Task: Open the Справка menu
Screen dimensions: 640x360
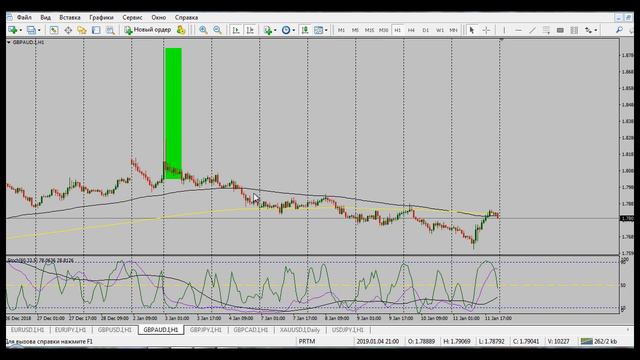Action: coord(186,18)
